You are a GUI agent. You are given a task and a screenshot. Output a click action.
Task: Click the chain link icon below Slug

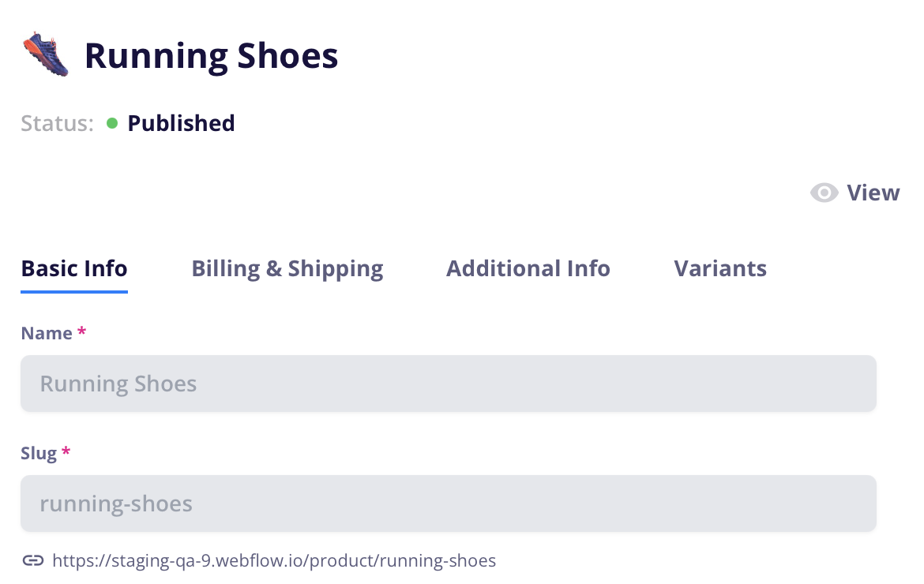(x=32, y=561)
